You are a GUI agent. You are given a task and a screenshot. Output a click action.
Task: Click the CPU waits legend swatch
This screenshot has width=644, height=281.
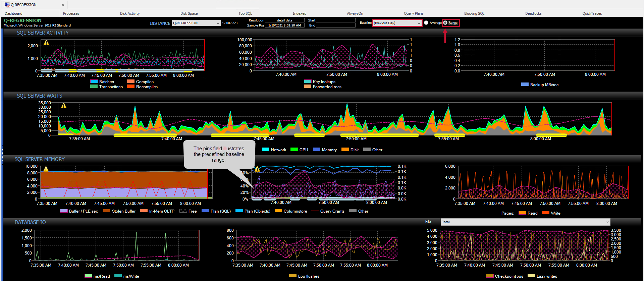[294, 150]
